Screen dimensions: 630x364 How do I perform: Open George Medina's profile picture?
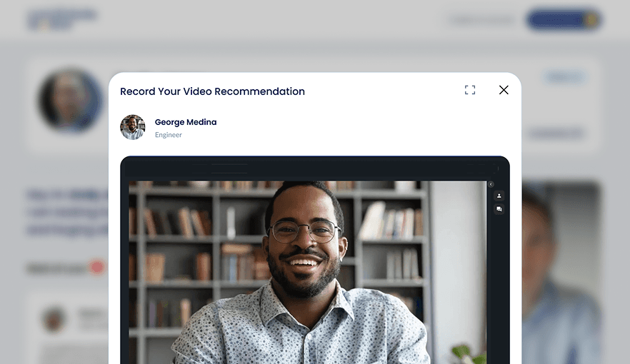coord(133,127)
